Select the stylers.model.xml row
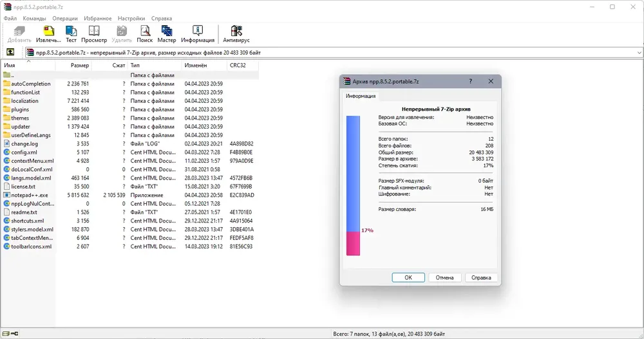644x339 pixels. pyautogui.click(x=130, y=230)
